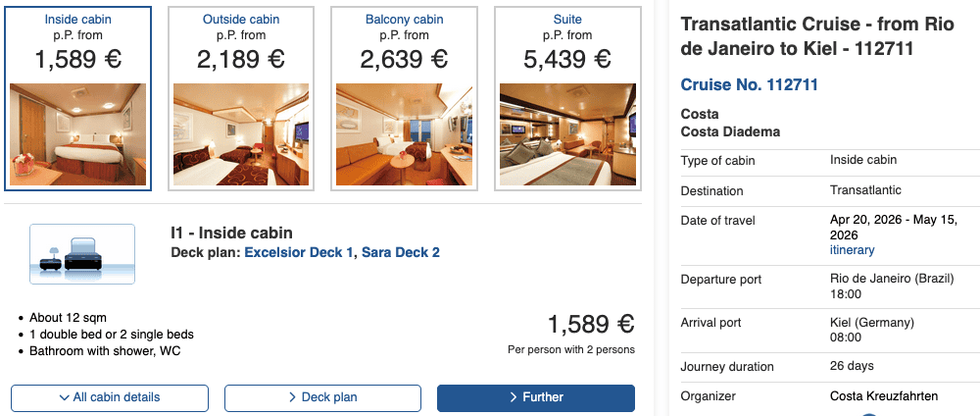Open the itinerary link under travel dates
Image resolution: width=980 pixels, height=416 pixels.
[853, 250]
